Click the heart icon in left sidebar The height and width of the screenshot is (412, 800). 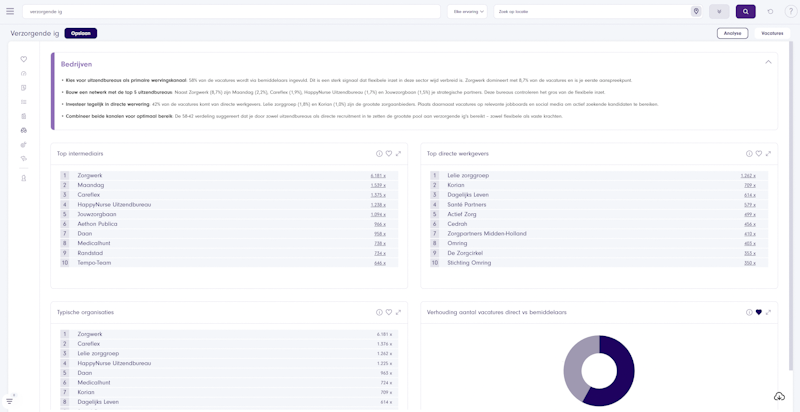click(x=23, y=59)
